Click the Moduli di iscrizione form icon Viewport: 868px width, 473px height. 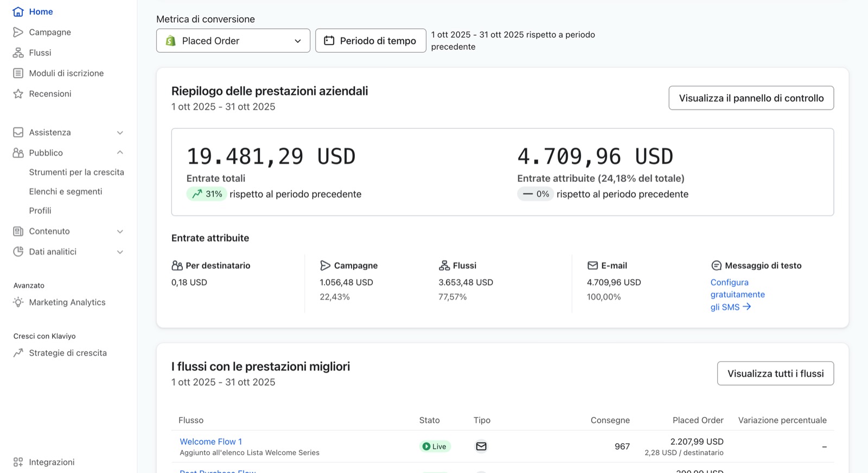18,73
